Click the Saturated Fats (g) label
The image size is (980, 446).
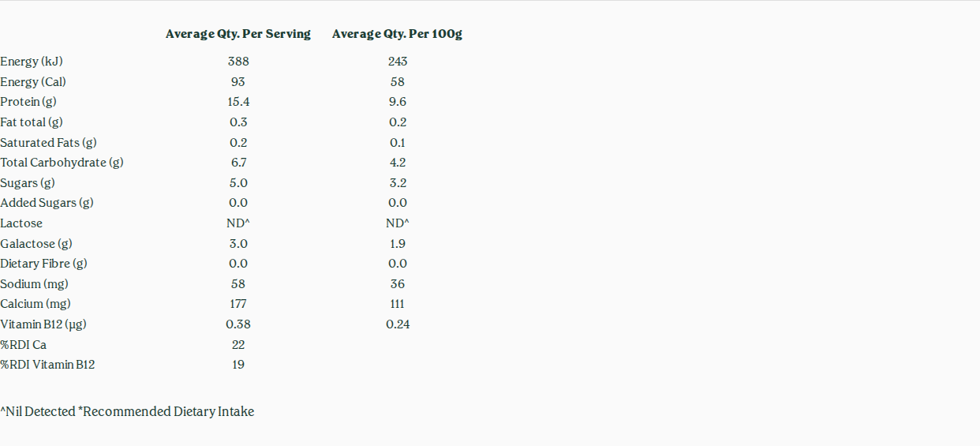click(x=48, y=143)
